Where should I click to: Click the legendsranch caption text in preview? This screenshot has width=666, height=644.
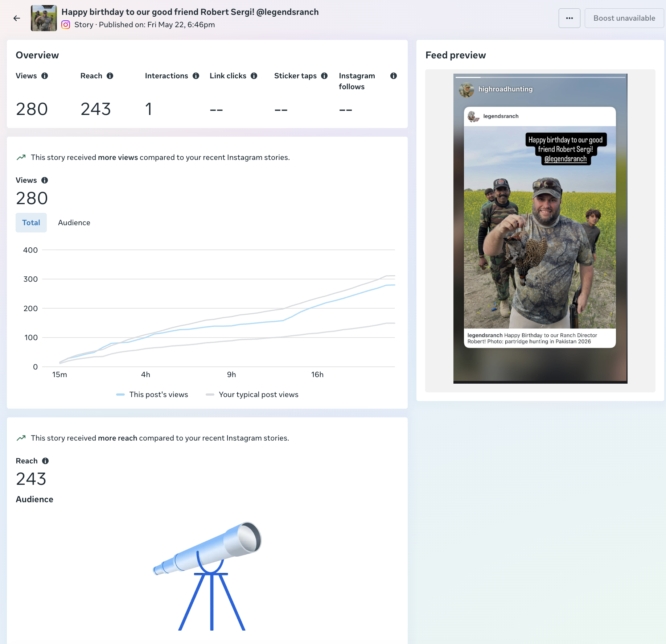[x=532, y=338]
